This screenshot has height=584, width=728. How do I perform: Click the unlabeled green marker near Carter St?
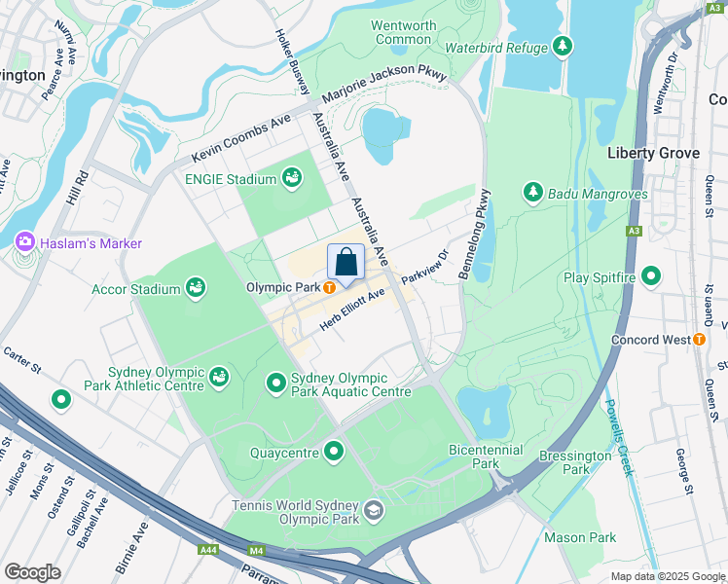60,400
